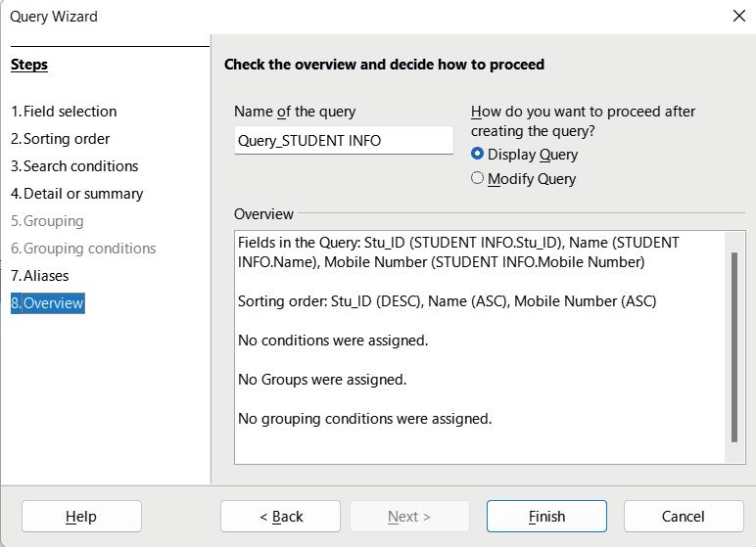756x547 pixels.
Task: Click the Steps heading in the sidebar
Action: 29,65
